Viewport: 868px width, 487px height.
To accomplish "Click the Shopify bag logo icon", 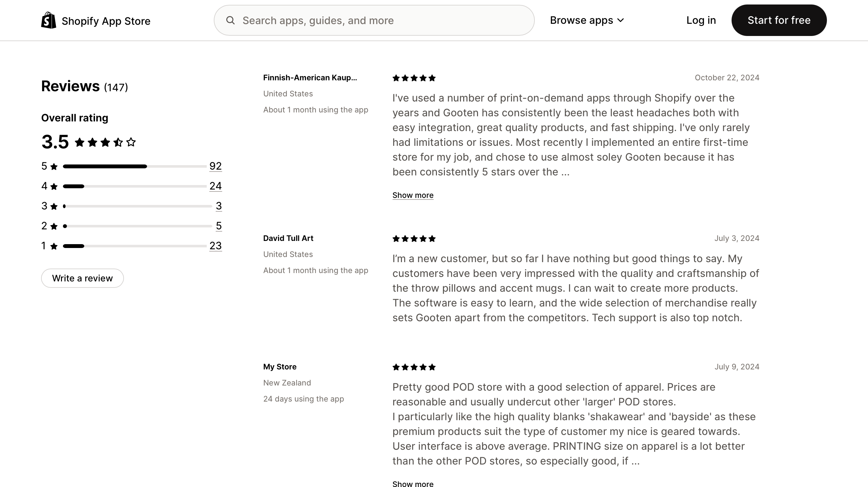I will click(x=48, y=20).
